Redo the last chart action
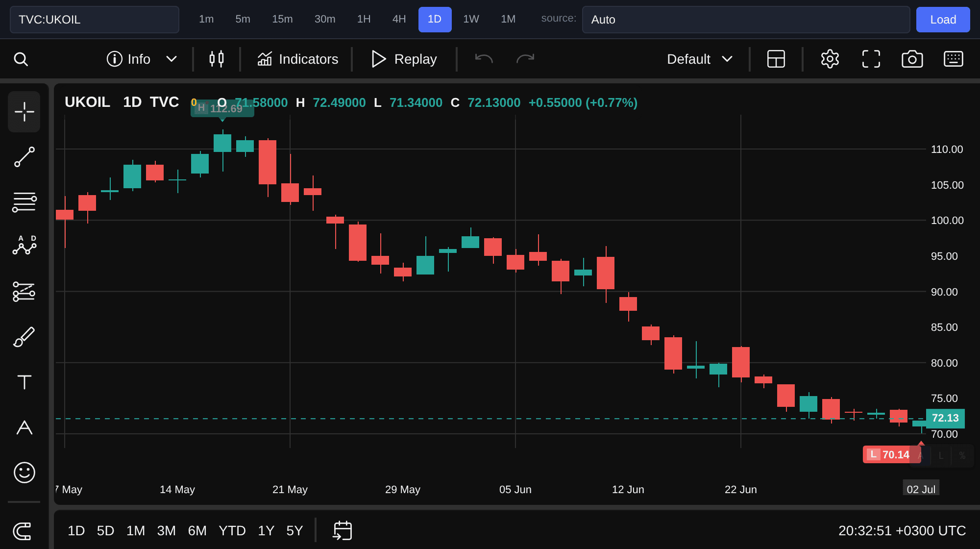This screenshot has height=549, width=980. 525,59
